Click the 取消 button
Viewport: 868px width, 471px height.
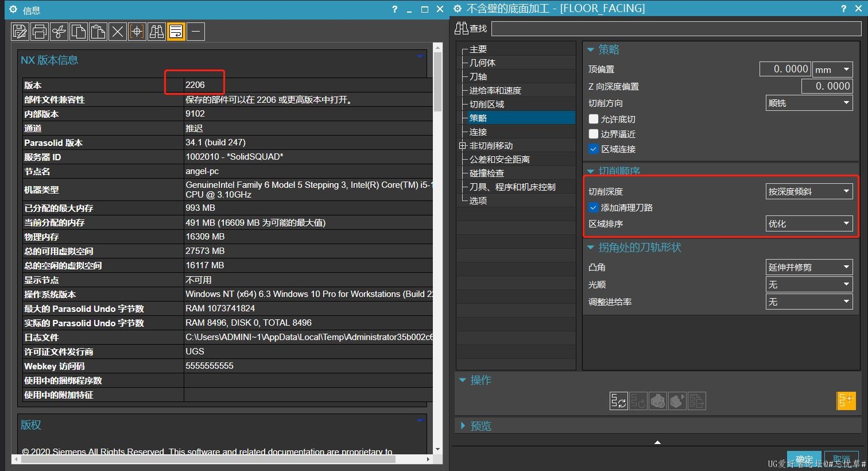tap(842, 460)
